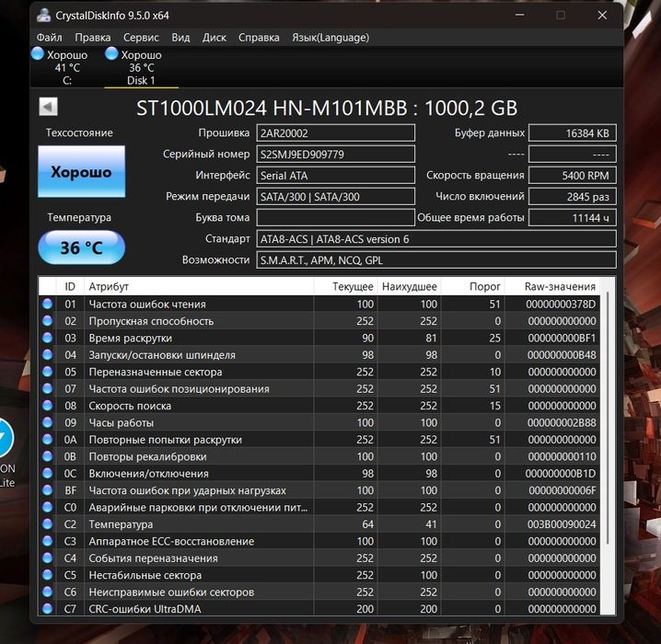Click status dot for attribute BF row
The width and height of the screenshot is (661, 644).
(47, 489)
